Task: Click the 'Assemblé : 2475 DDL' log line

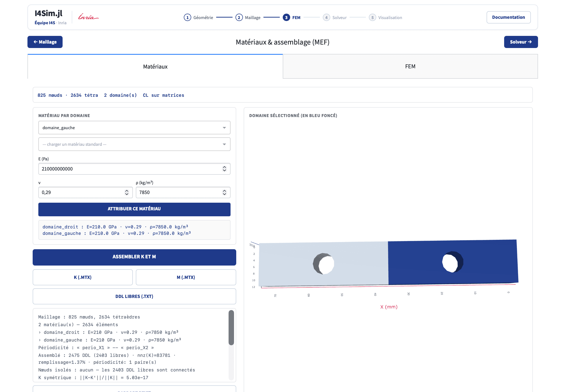Action: 107,359
